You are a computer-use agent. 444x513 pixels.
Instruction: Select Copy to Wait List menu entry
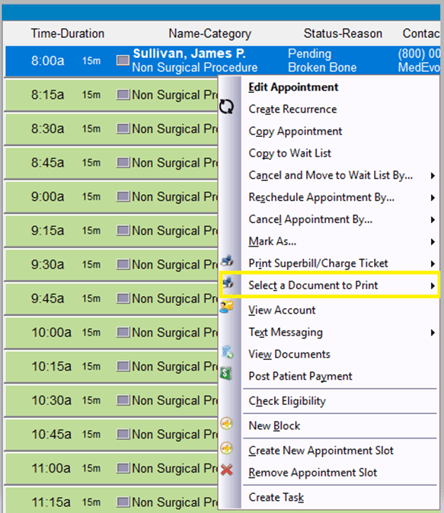pyautogui.click(x=290, y=153)
